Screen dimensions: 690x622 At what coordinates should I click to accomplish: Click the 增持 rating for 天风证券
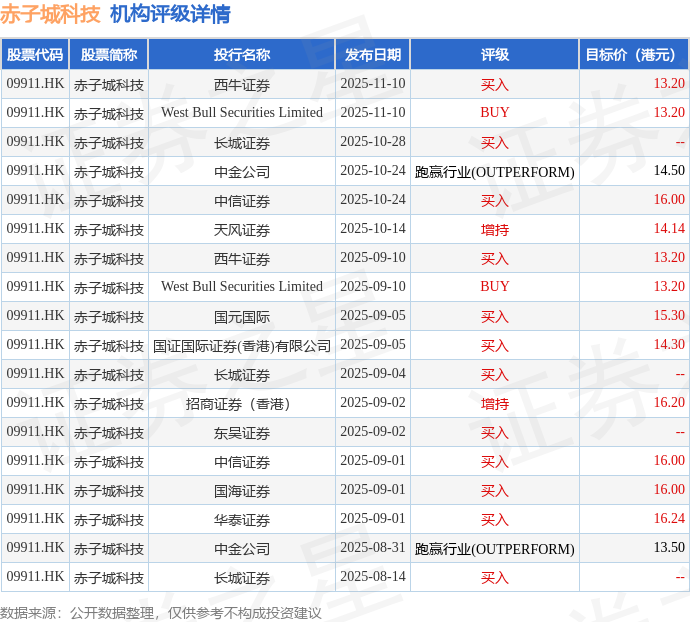(495, 230)
